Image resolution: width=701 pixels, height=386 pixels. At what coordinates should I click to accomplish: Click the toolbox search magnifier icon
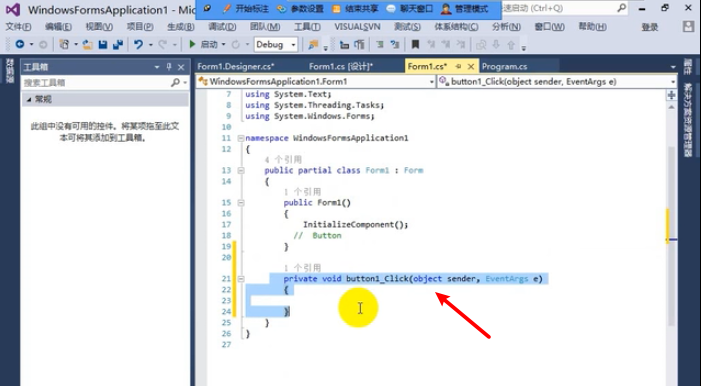point(175,82)
